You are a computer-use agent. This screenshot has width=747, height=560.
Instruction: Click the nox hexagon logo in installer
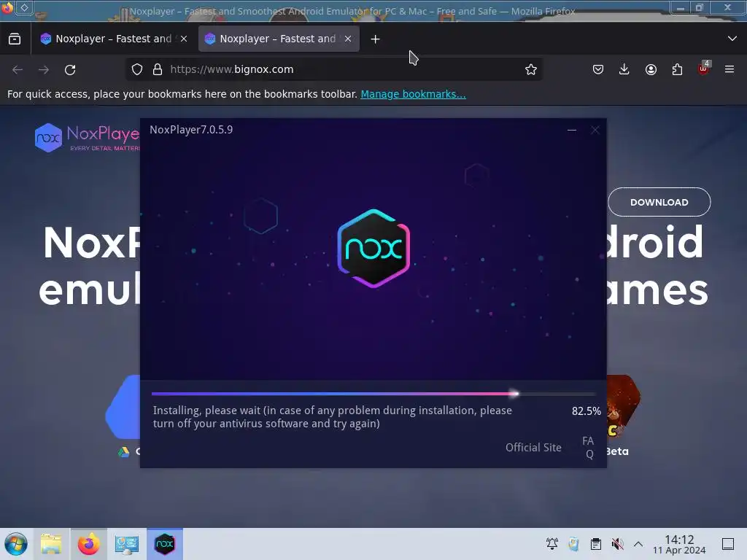coord(373,248)
